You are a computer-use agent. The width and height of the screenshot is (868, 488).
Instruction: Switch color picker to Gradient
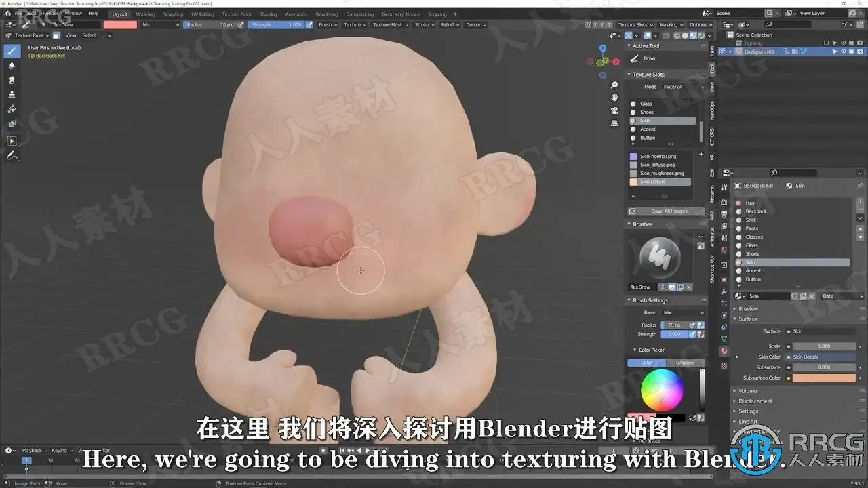click(x=686, y=363)
